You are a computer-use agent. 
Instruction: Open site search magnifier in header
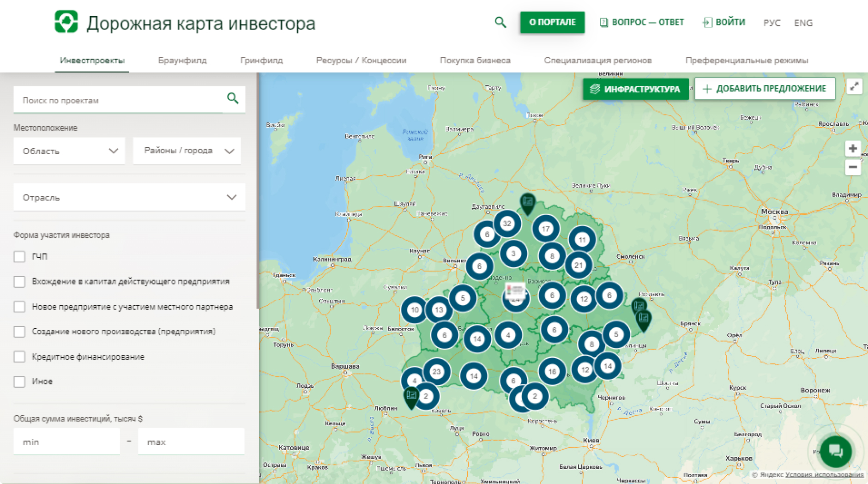[500, 22]
